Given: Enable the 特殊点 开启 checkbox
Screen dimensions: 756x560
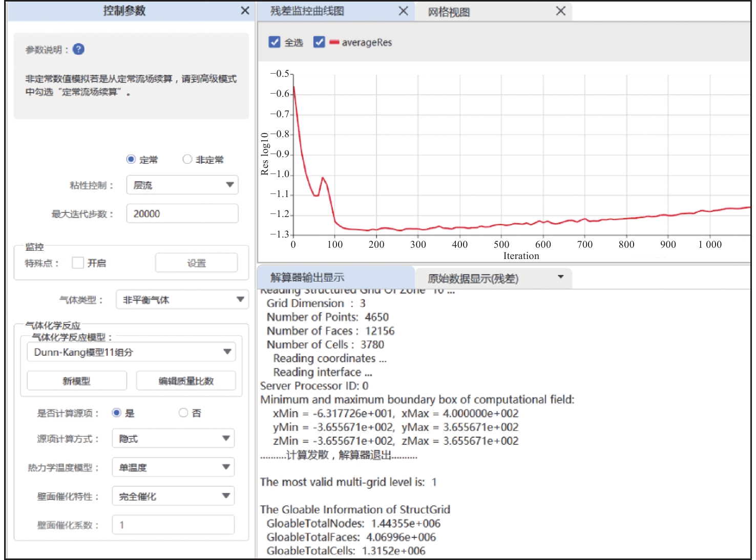Looking at the screenshot, I should [78, 263].
